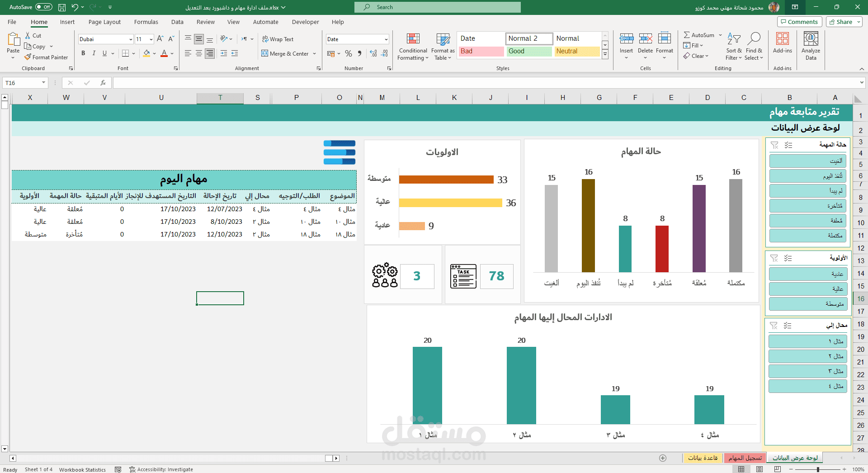
Task: Toggle Center horizontal alignment
Action: (199, 53)
